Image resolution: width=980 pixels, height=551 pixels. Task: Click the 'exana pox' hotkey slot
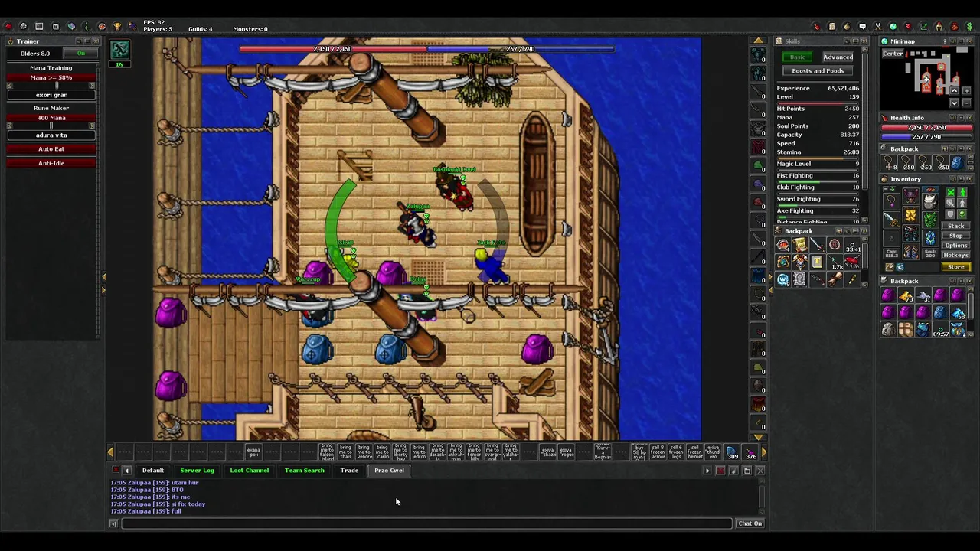pos(253,452)
